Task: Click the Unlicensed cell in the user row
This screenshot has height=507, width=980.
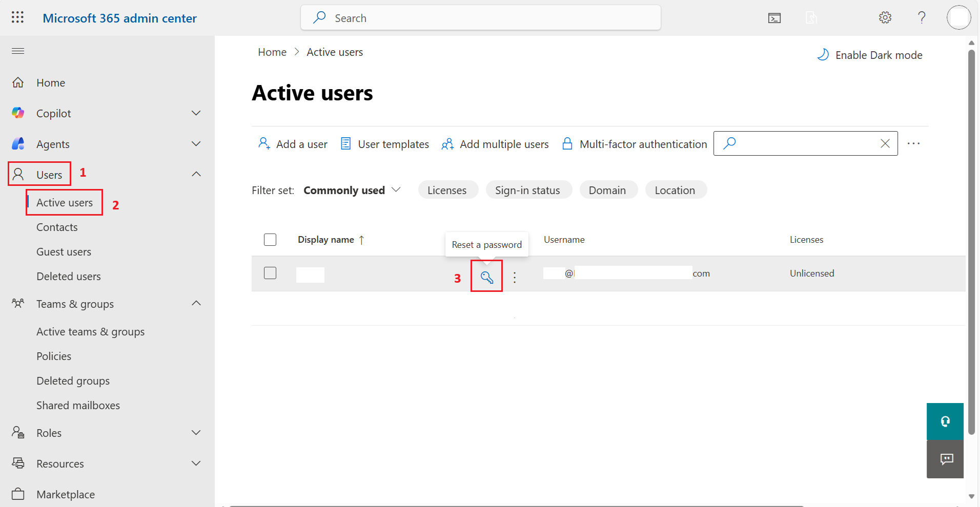Action: pos(812,273)
